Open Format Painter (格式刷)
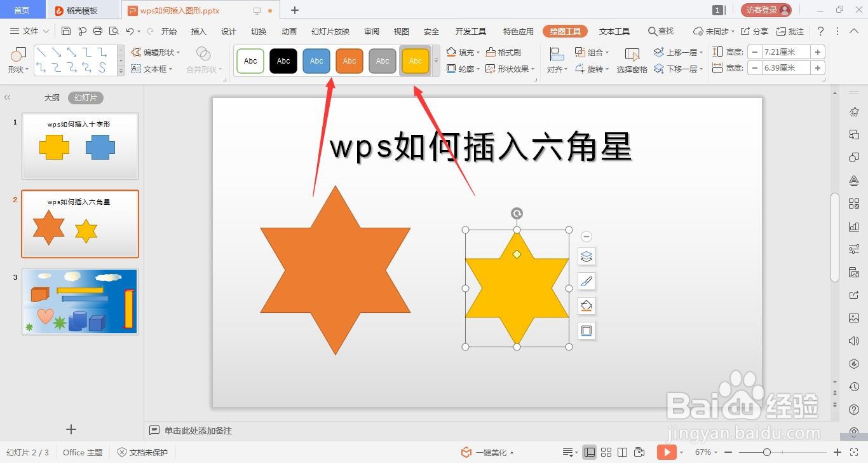Screen dimensions: 868x463 (x=503, y=52)
